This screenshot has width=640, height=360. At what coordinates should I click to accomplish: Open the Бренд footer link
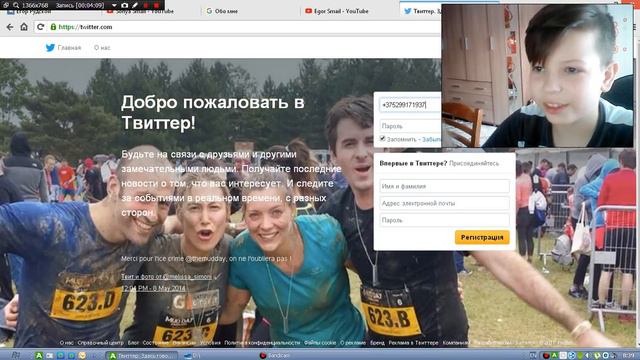point(377,343)
